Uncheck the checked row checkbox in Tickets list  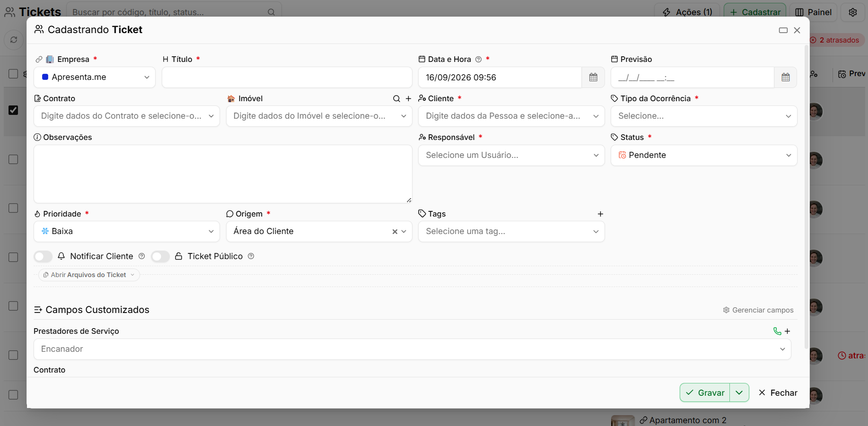click(x=13, y=110)
